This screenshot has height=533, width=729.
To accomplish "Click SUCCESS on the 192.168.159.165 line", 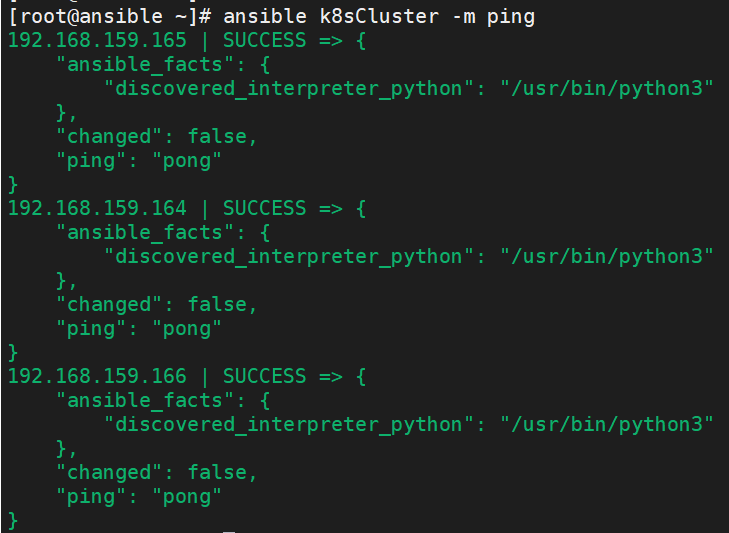I will [x=264, y=41].
